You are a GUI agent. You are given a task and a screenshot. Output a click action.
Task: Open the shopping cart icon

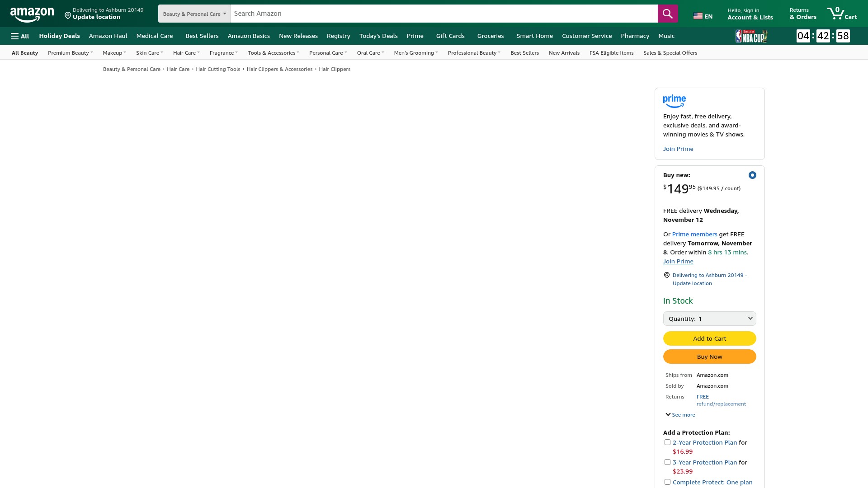[842, 14]
